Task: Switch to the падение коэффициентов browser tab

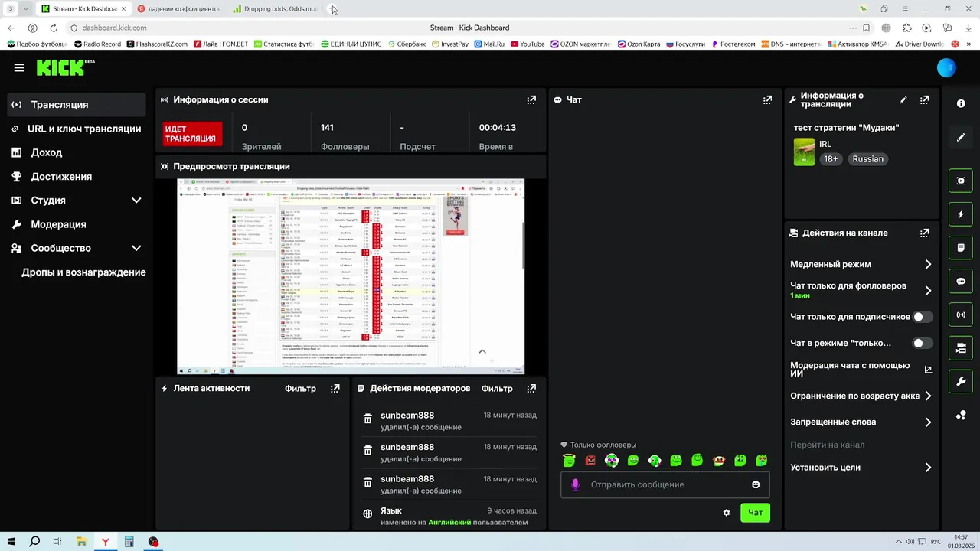Action: click(x=179, y=9)
